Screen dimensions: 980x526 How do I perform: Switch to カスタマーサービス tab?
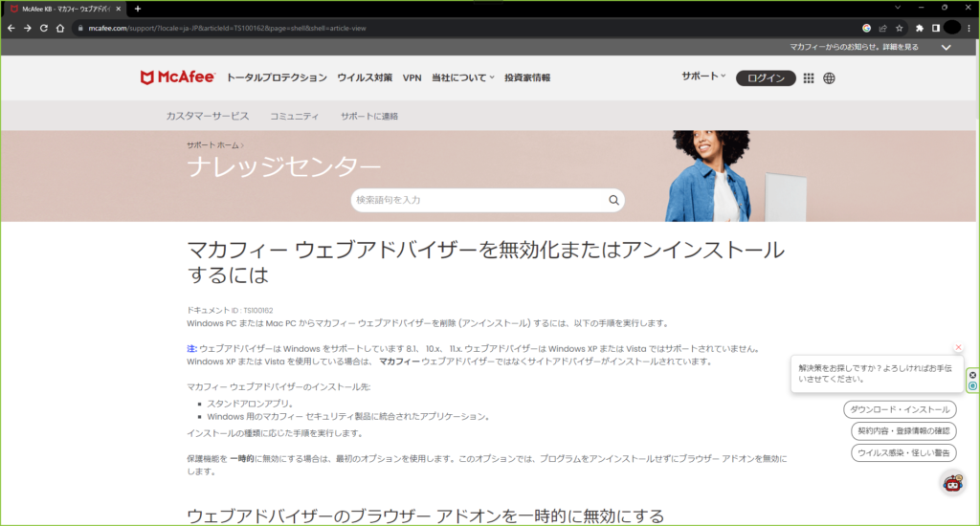tap(208, 116)
